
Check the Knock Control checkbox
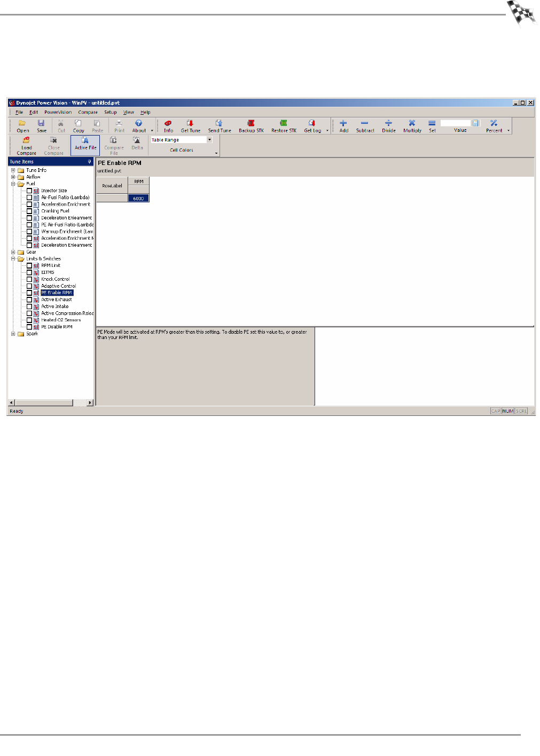pos(29,279)
